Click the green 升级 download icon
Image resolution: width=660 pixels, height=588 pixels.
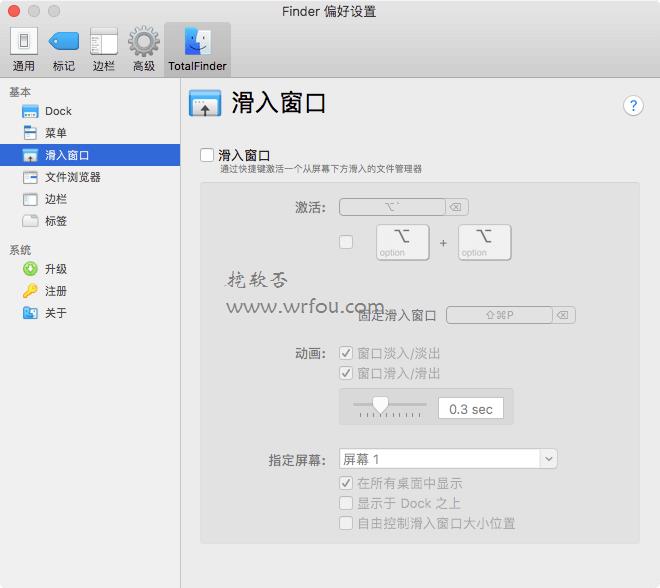click(30, 269)
